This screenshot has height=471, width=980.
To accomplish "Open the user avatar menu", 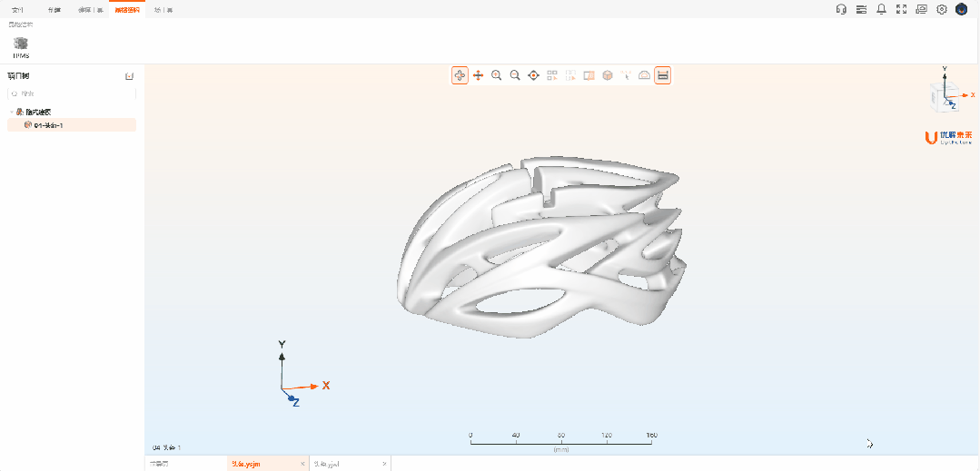I will point(962,9).
